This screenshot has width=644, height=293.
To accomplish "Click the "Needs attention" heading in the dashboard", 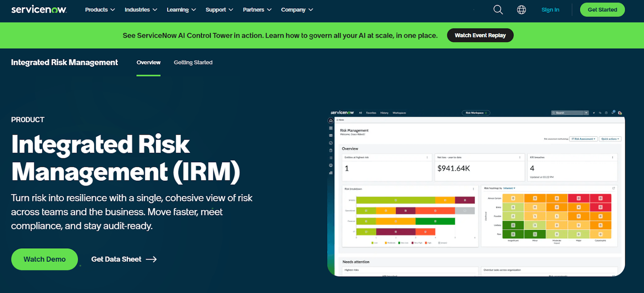I will pyautogui.click(x=356, y=262).
